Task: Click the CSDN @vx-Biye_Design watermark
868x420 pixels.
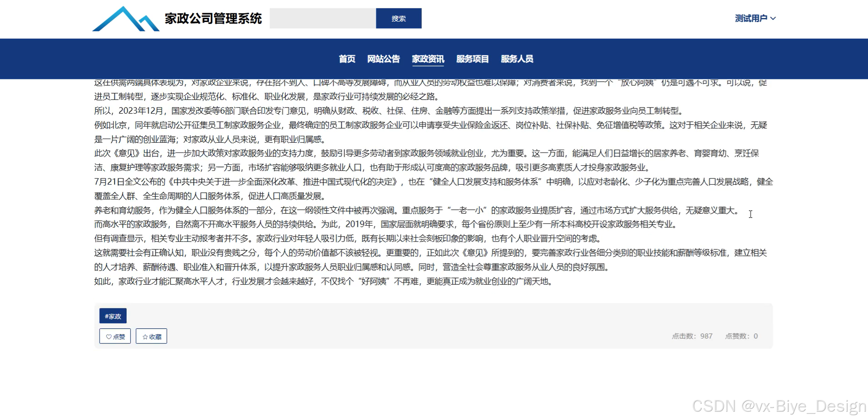Action: coord(779,406)
